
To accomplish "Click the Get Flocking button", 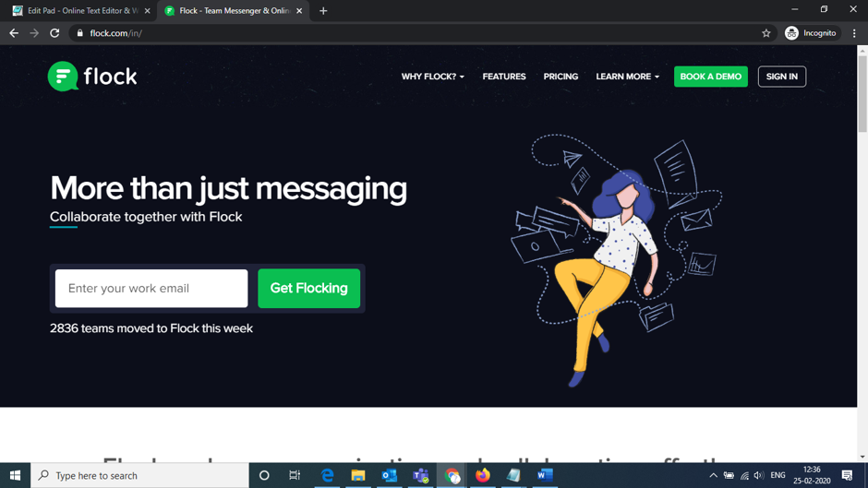I will [x=309, y=288].
